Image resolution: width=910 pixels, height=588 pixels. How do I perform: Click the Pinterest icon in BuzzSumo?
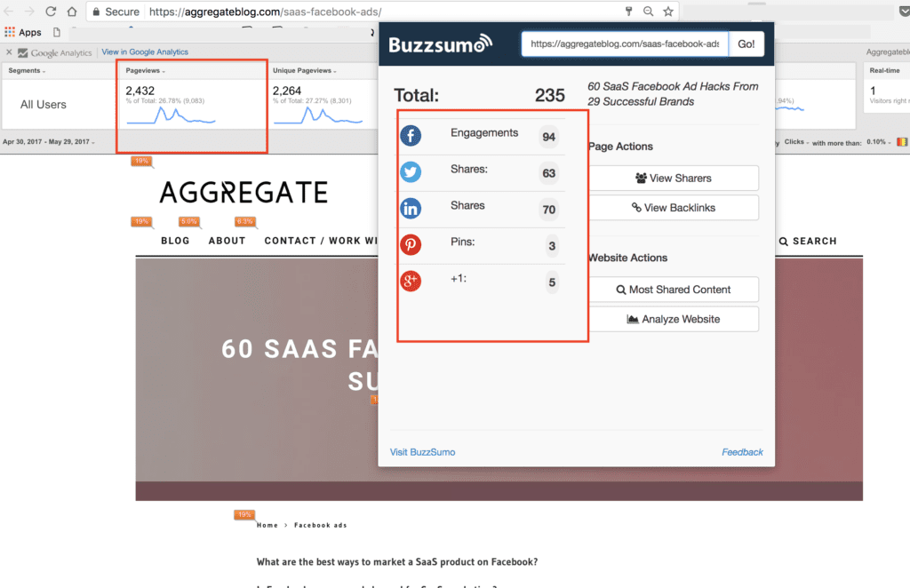pos(411,245)
